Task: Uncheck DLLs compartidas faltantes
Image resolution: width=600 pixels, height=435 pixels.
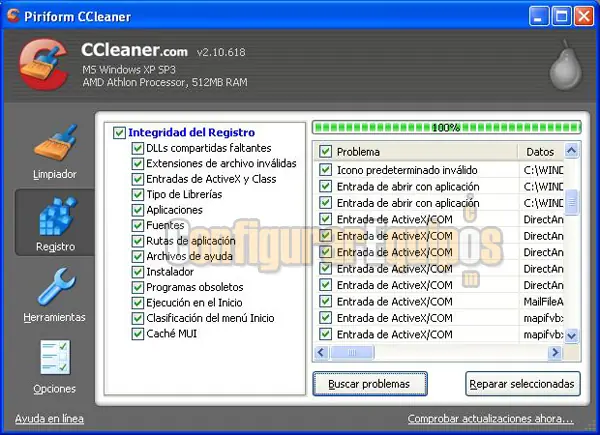Action: pyautogui.click(x=137, y=148)
